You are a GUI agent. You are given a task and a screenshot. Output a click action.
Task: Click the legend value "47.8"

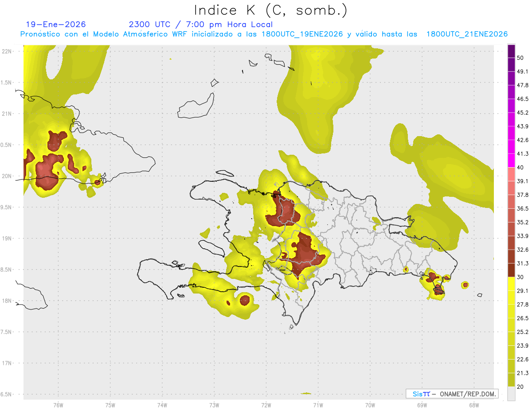tap(523, 85)
